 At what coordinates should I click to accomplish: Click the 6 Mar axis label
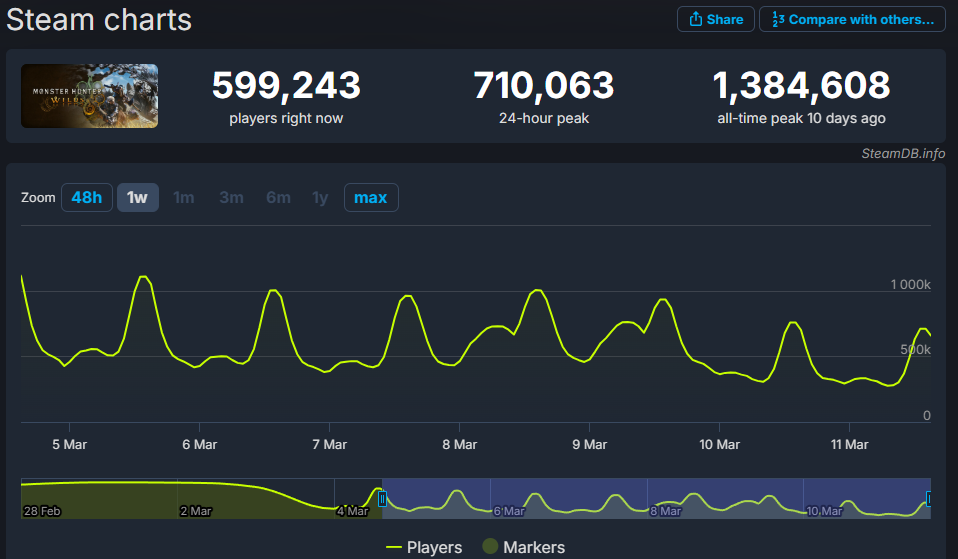tap(200, 444)
